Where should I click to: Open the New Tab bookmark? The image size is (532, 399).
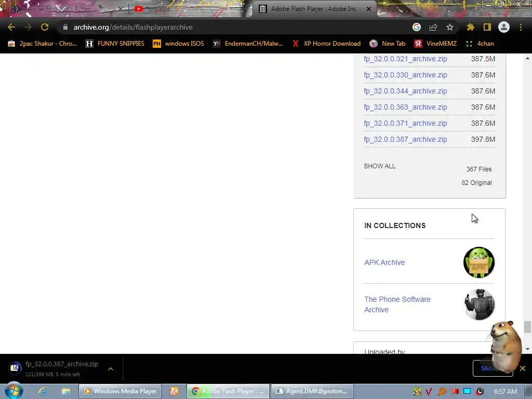(388, 44)
